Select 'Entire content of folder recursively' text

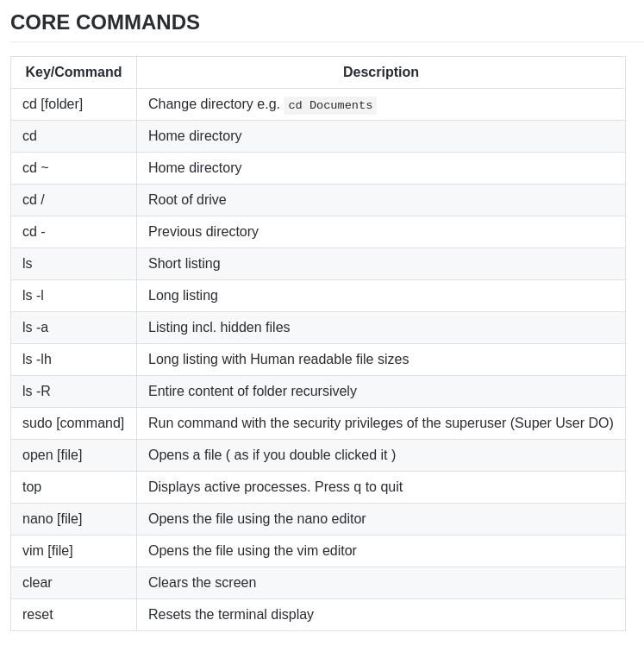pyautogui.click(x=253, y=391)
